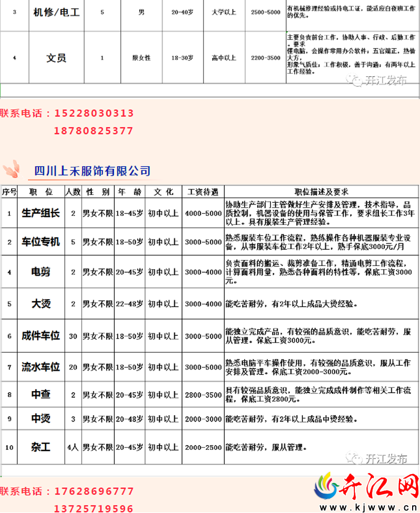420x513 pixels.
Task: Click the 中烫 job description text
Action: [291, 419]
